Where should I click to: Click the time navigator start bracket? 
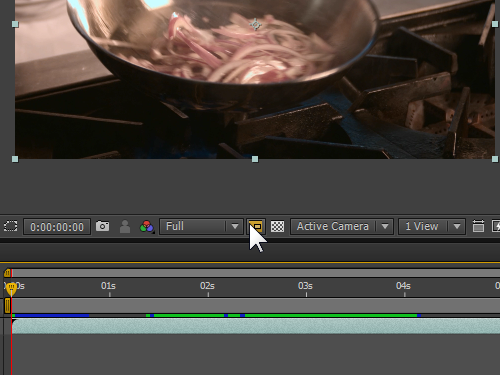[x=7, y=273]
